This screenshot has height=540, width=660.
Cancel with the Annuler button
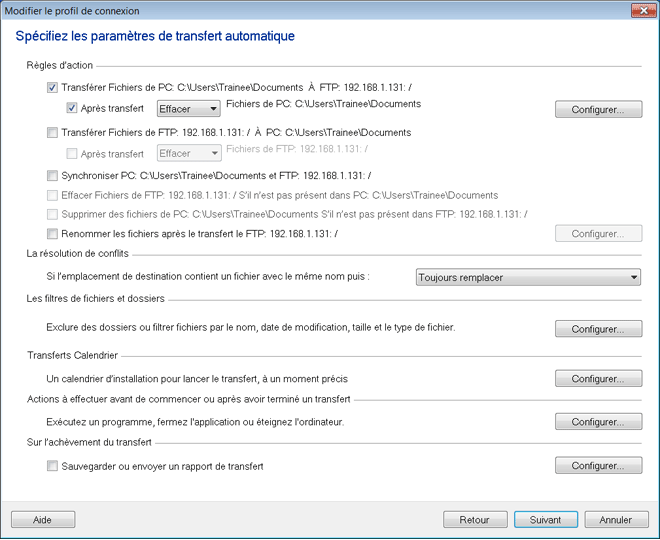coord(615,520)
